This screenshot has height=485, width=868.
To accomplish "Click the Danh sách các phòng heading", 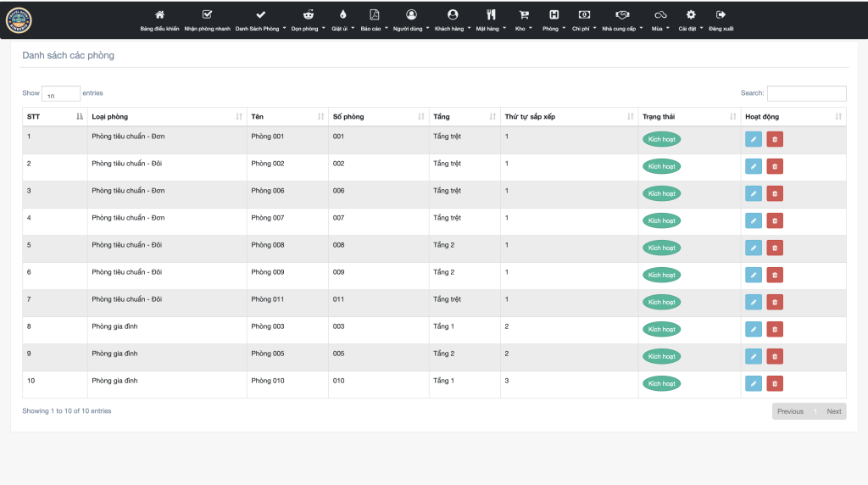I will [x=68, y=55].
